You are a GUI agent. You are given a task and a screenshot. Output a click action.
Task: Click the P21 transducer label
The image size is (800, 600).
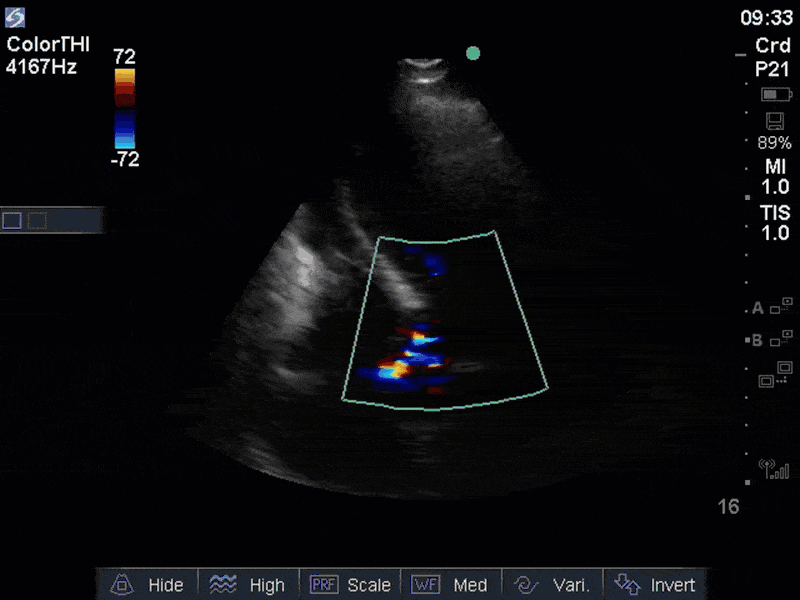(x=772, y=69)
